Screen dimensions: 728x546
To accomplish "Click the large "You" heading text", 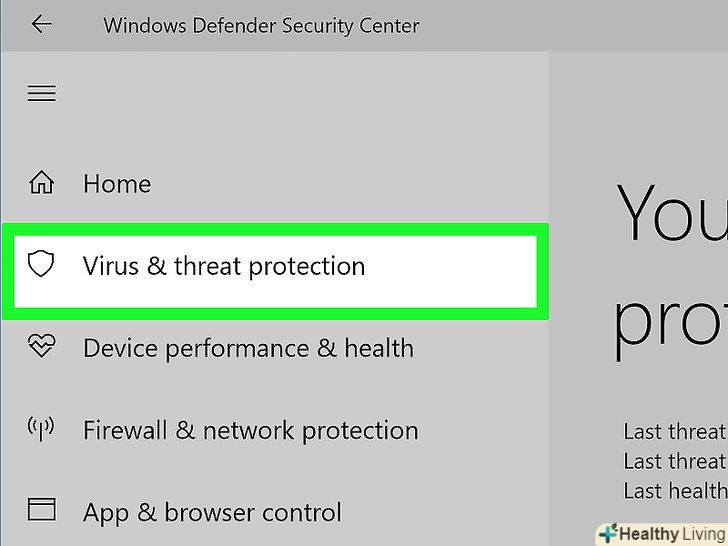I will [670, 213].
